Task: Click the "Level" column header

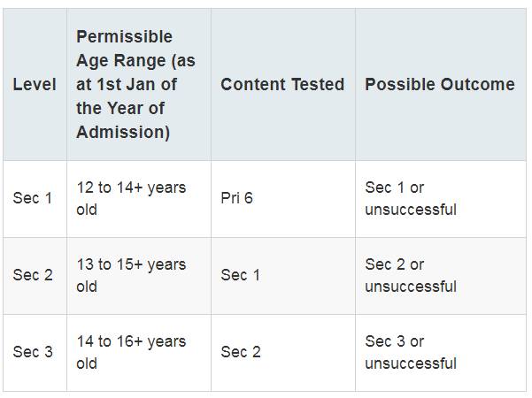Action: pos(35,85)
